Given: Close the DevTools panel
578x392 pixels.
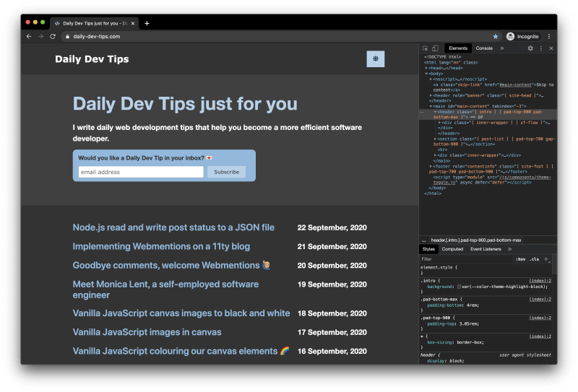Looking at the screenshot, I should point(551,48).
